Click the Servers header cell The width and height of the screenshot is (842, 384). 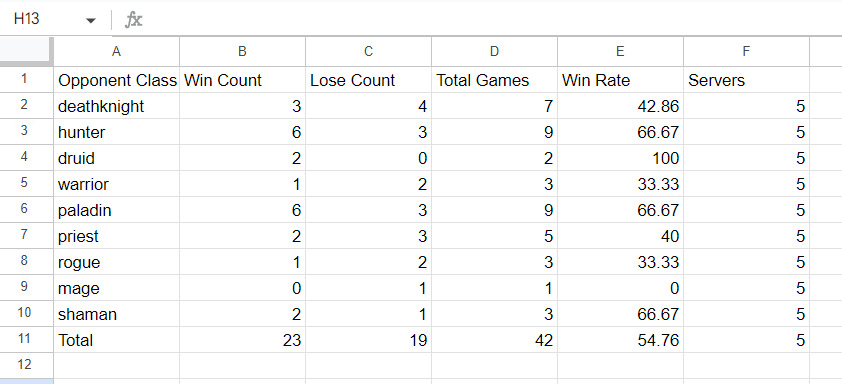click(x=746, y=80)
